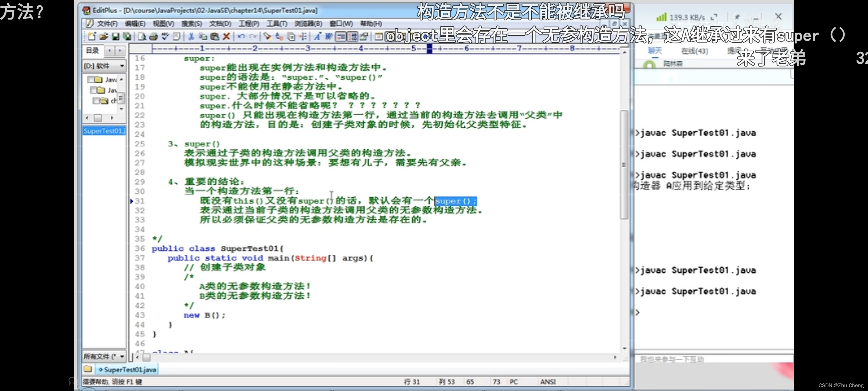Toggle the Line Number display button
Screen dimensions: 868x391
tap(353, 36)
